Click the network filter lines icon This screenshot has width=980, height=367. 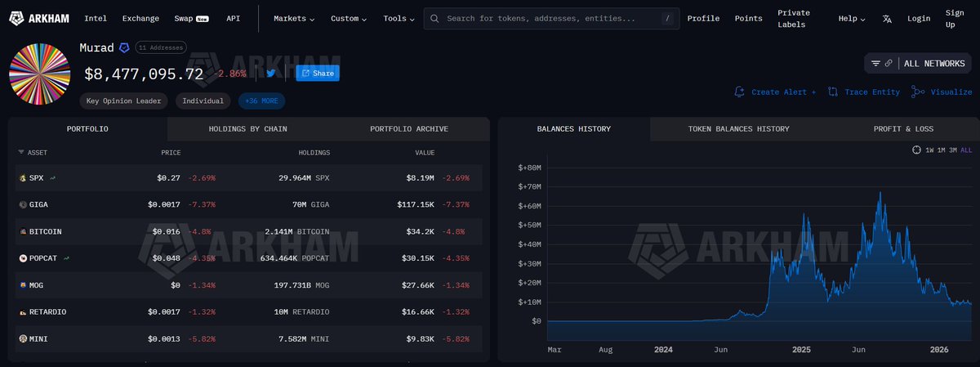(x=875, y=63)
